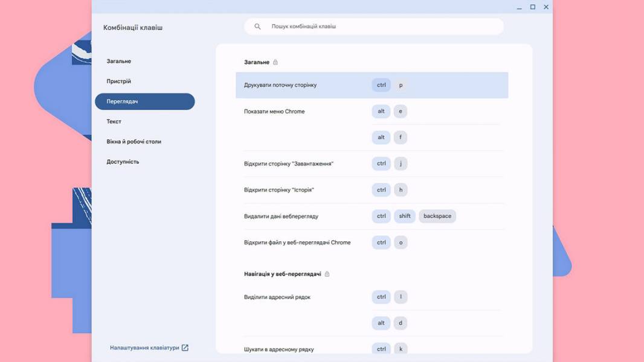Click the backspace key chip
Screen dimensions: 644x362
pos(437,216)
